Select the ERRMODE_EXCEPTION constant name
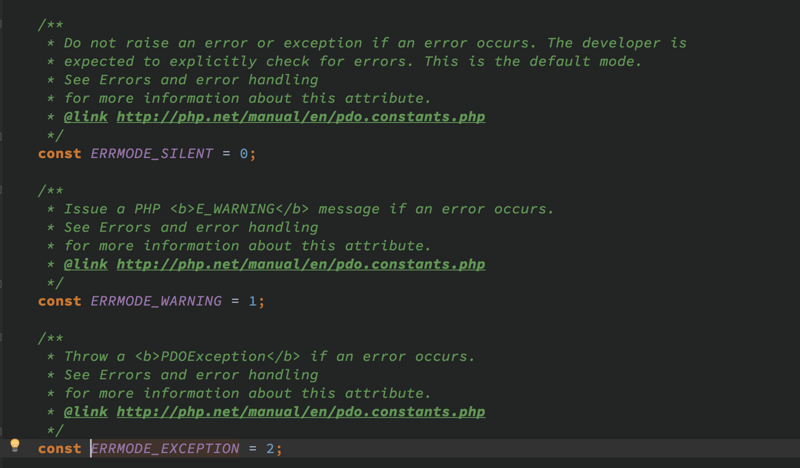Screen dimensions: 800x468 coord(165,449)
